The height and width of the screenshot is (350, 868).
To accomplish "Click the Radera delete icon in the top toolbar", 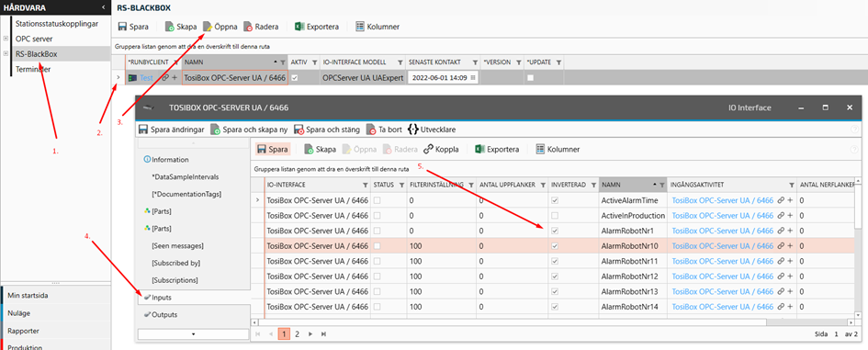I will pyautogui.click(x=249, y=27).
